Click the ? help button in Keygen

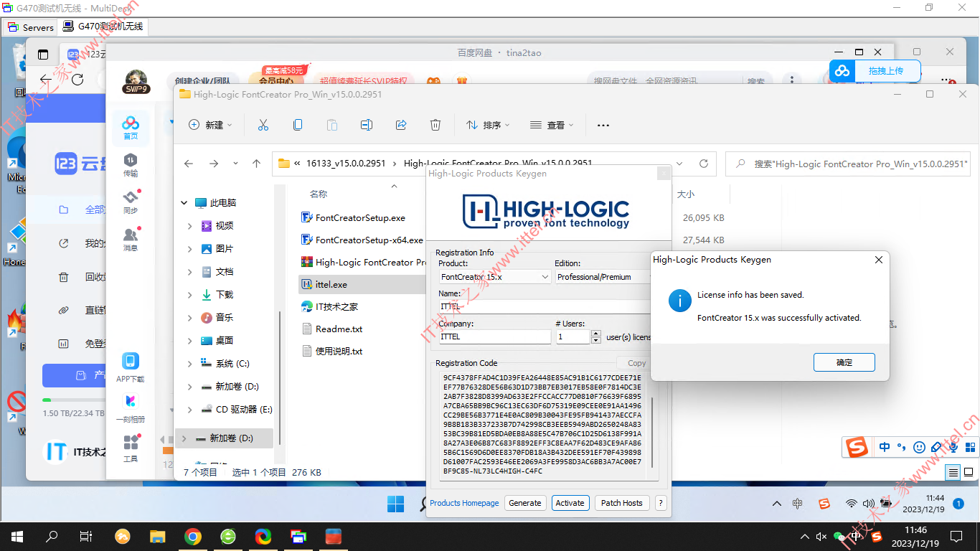click(x=661, y=503)
